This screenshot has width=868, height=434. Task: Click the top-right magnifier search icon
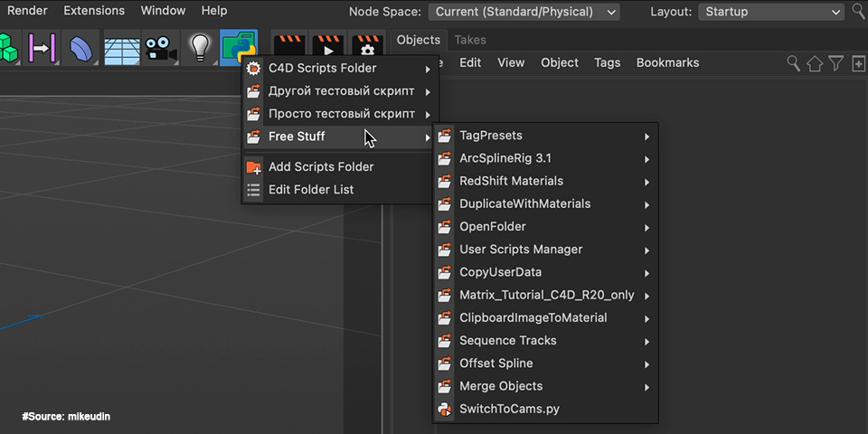pos(859,11)
